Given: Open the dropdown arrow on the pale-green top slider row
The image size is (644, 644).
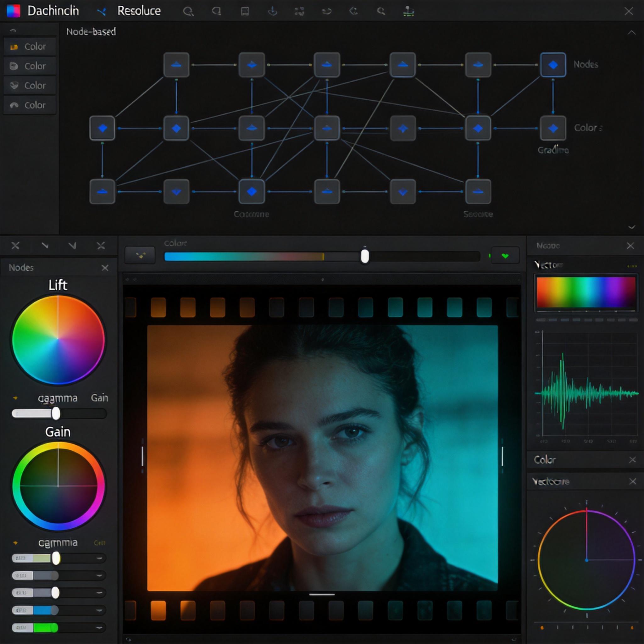Looking at the screenshot, I should pos(99,558).
